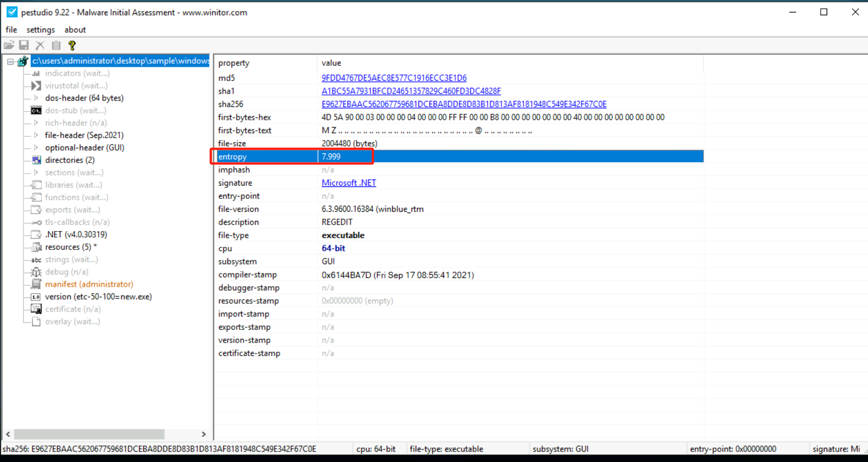Click the copy report toolbar icon
Image resolution: width=868 pixels, height=462 pixels.
click(56, 45)
